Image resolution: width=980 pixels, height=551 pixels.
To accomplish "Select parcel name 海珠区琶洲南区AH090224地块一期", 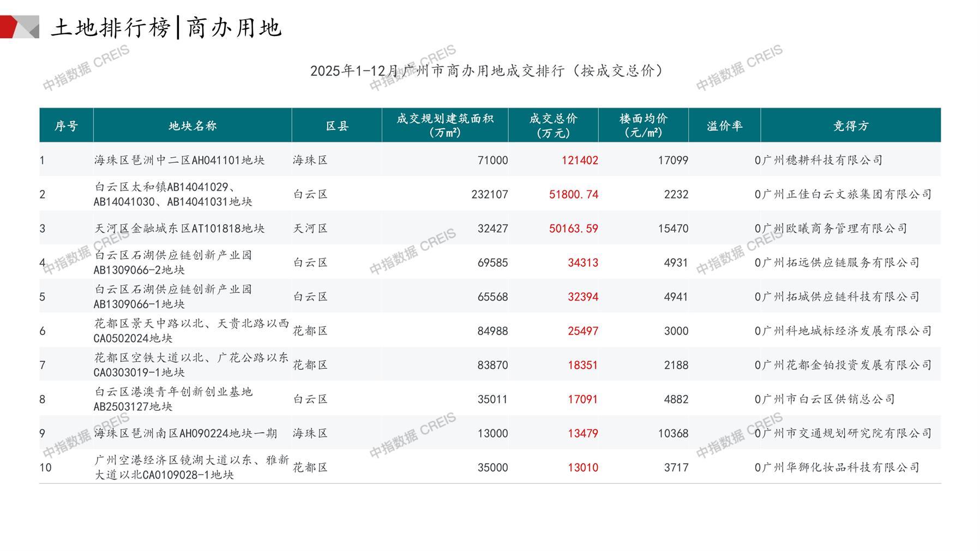I will (185, 434).
